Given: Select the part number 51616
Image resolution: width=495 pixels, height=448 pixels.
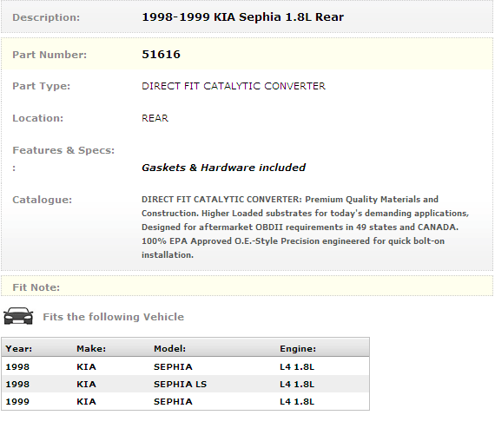Looking at the screenshot, I should pos(161,55).
